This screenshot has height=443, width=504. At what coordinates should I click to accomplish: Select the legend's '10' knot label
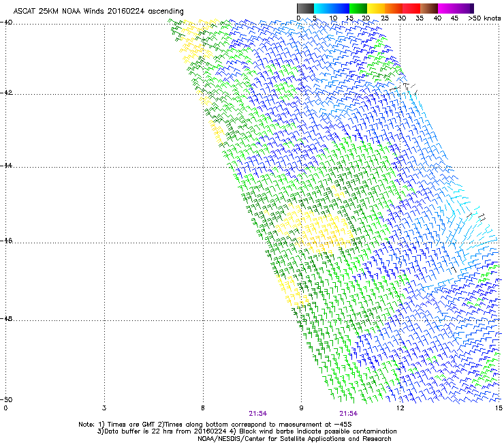[x=333, y=18]
